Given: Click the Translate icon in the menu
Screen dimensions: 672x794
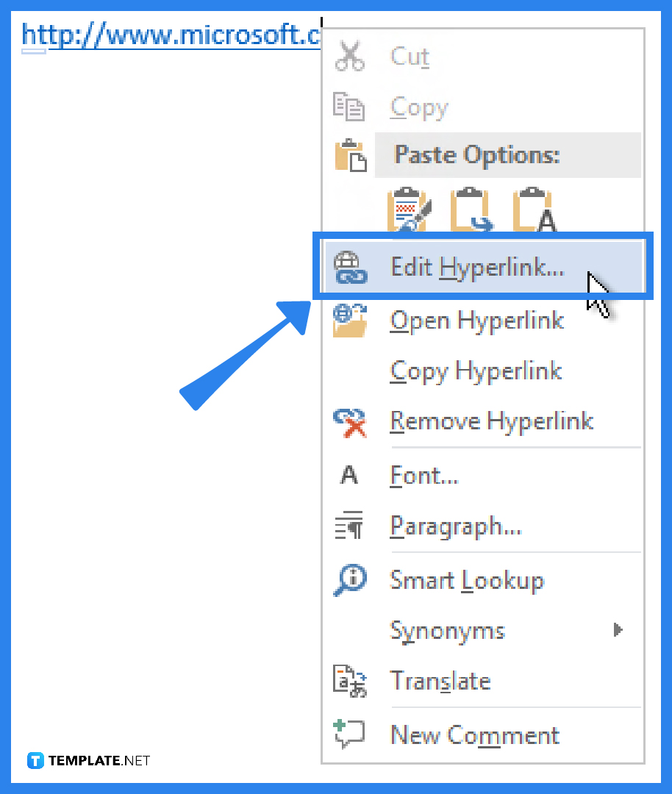Looking at the screenshot, I should point(349,682).
